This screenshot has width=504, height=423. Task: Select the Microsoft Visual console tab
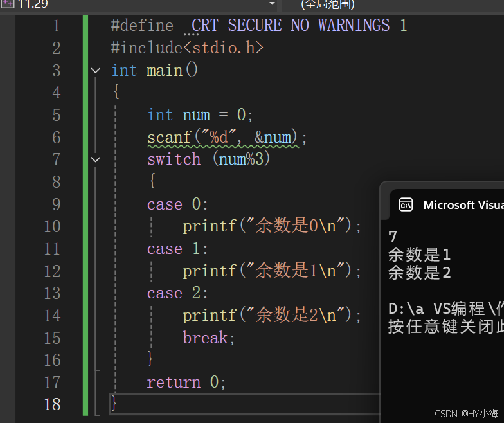(447, 204)
